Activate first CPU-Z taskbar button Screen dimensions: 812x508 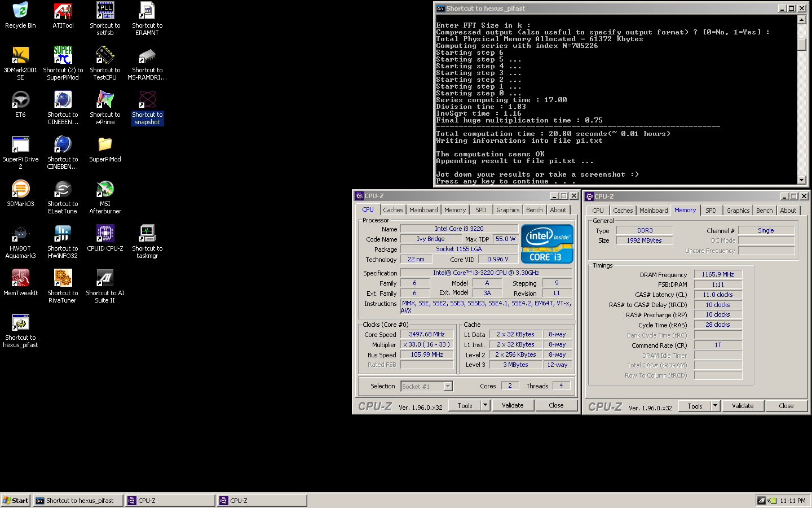click(x=170, y=501)
